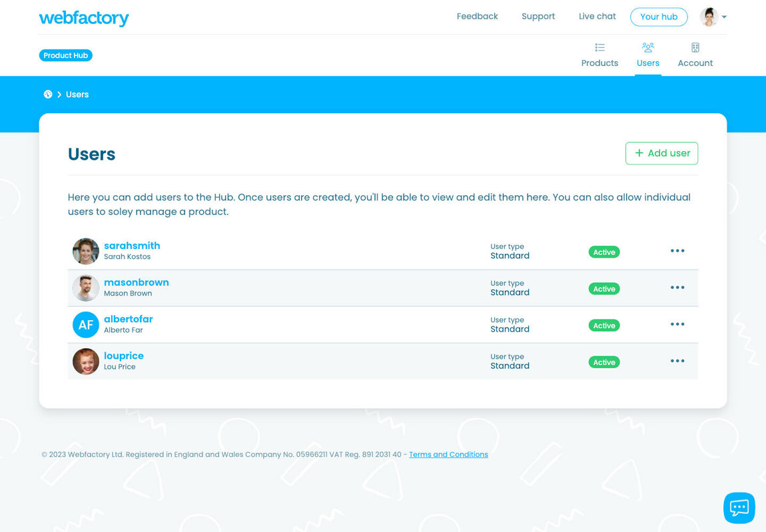Open the actions menu for louprice
Screen dimensions: 766x532
click(x=677, y=361)
